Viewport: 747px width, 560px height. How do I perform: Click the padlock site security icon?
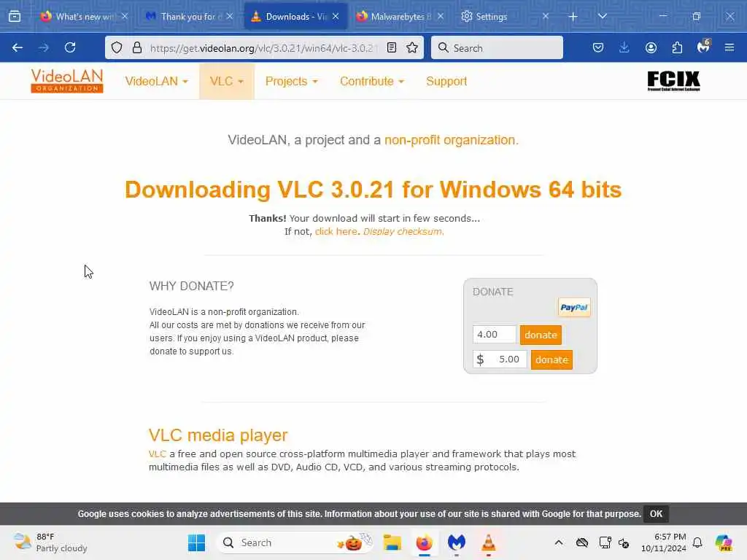coord(137,47)
